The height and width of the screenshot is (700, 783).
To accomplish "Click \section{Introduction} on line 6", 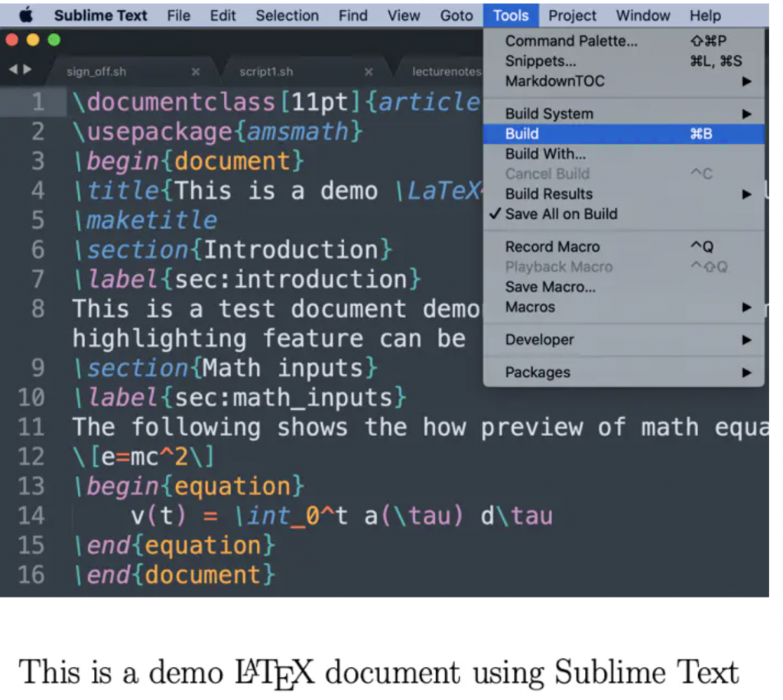I will [x=232, y=250].
